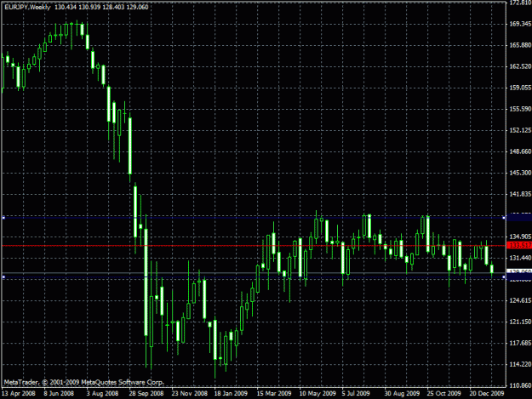Click the 148.660 price scale label
This screenshot has width=532, height=399.
520,151
